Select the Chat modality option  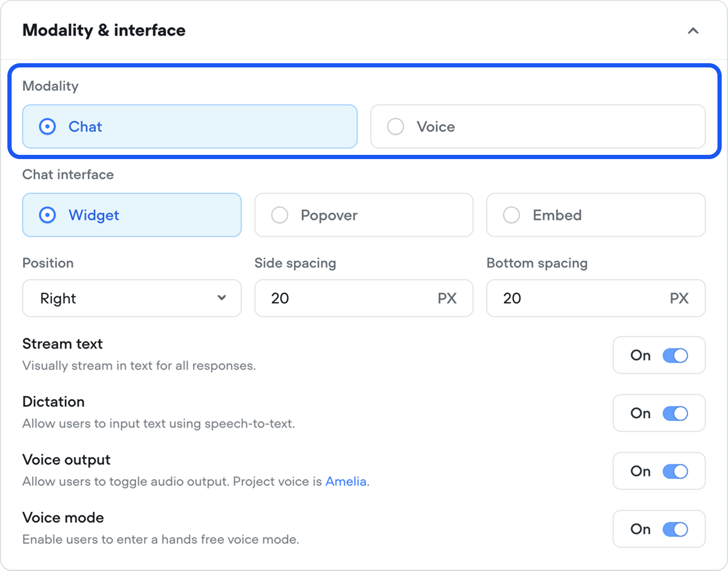tap(190, 126)
